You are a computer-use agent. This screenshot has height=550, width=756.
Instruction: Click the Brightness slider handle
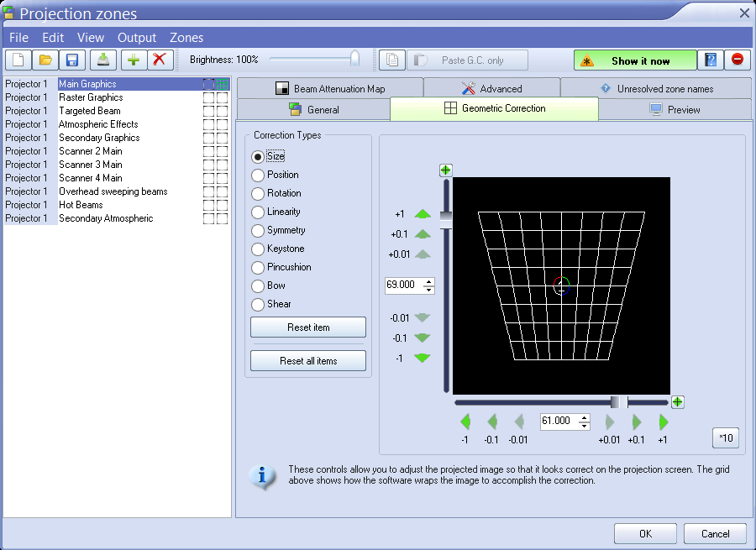click(354, 59)
